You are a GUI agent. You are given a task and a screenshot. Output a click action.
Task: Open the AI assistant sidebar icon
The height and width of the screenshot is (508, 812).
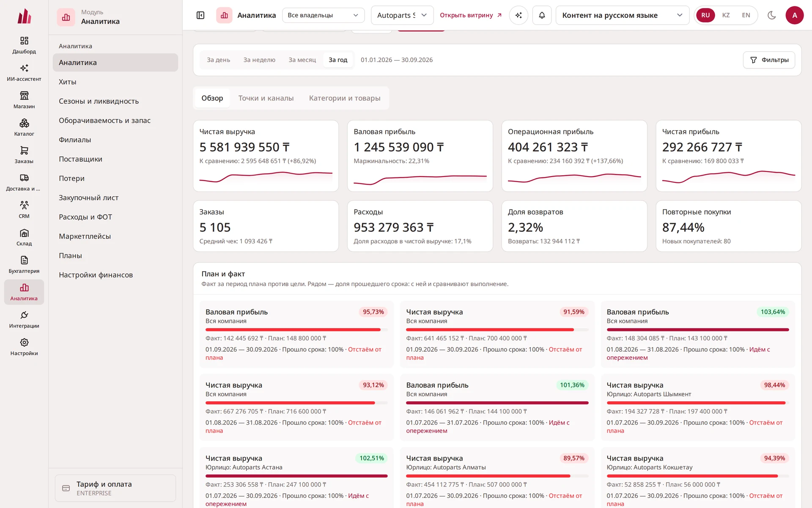tap(24, 68)
